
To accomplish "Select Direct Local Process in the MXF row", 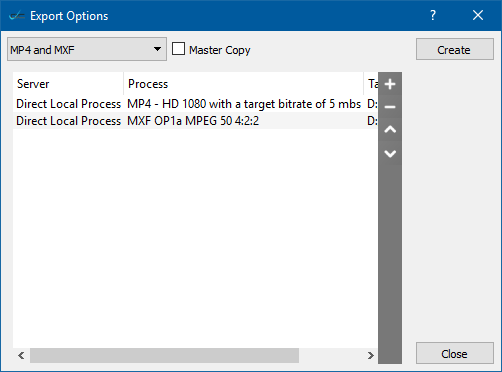I will [68, 121].
